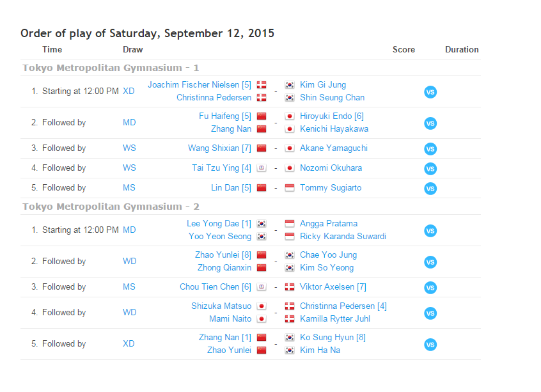
Task: Open VS icon for Fu Haifeng match
Action: 430,123
